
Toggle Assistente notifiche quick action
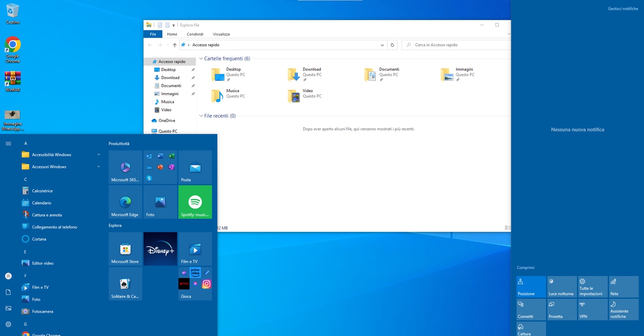pos(623,309)
